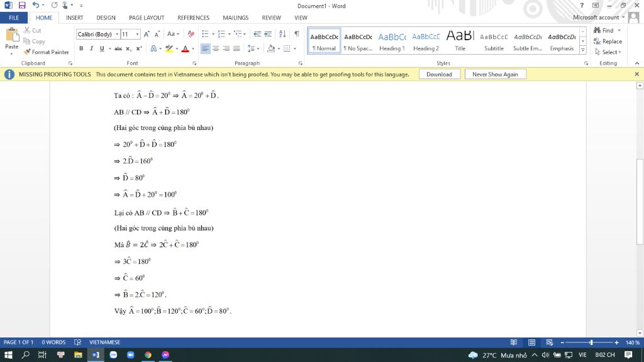Activate Format Painter

[46, 52]
